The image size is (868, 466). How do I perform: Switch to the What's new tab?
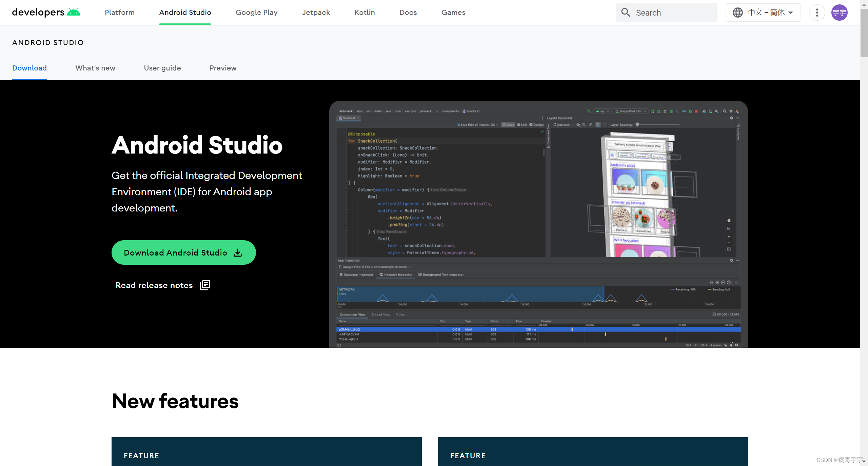pos(95,68)
